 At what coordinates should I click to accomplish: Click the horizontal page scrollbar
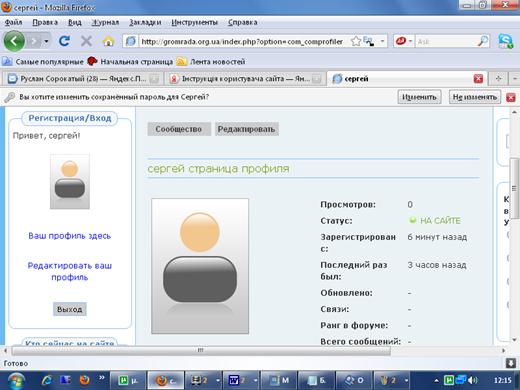[201, 350]
